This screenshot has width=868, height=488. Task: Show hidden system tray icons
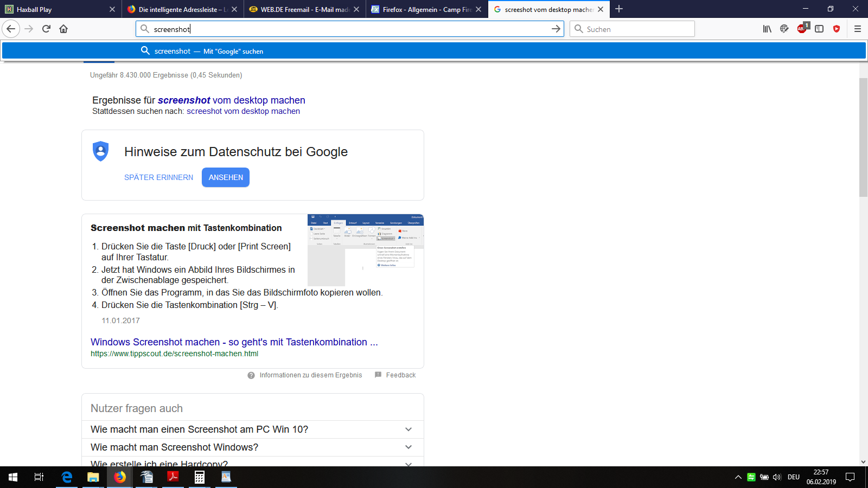pos(738,477)
